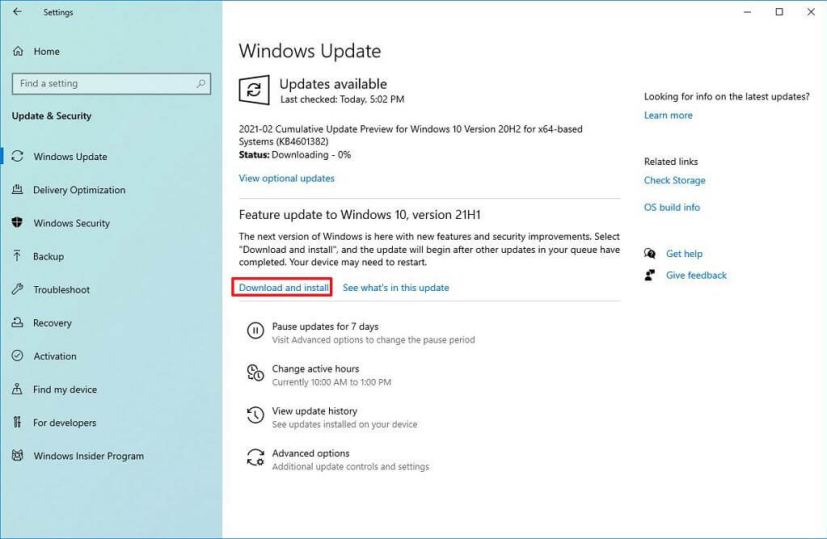Image resolution: width=827 pixels, height=539 pixels.
Task: Click the Get help chat icon
Action: (650, 254)
